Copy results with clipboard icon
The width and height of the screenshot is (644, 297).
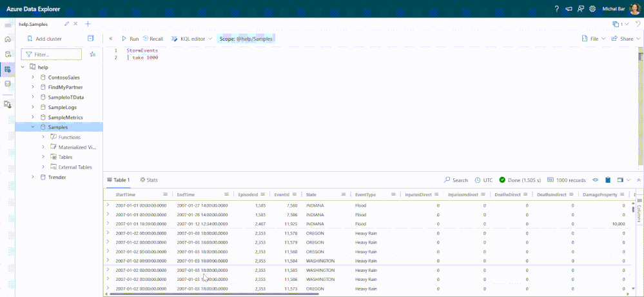[x=608, y=179]
